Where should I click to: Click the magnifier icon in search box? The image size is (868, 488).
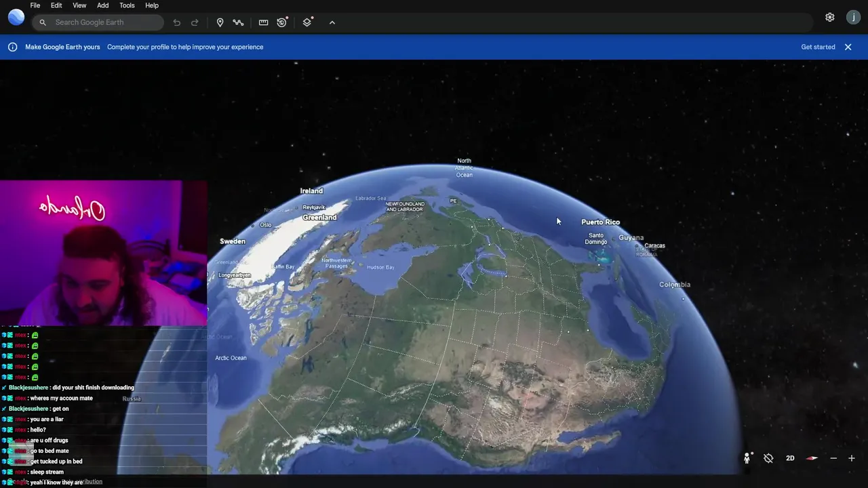(43, 22)
